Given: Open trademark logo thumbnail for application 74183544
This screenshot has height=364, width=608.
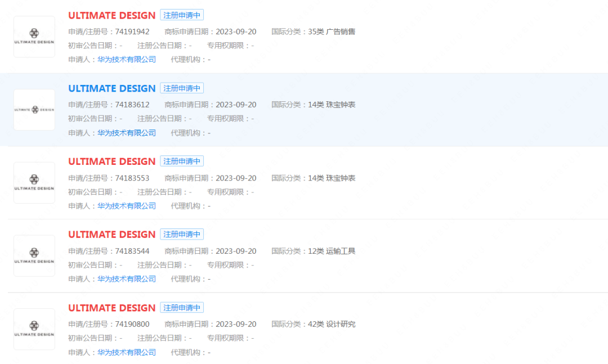Looking at the screenshot, I should [x=34, y=256].
